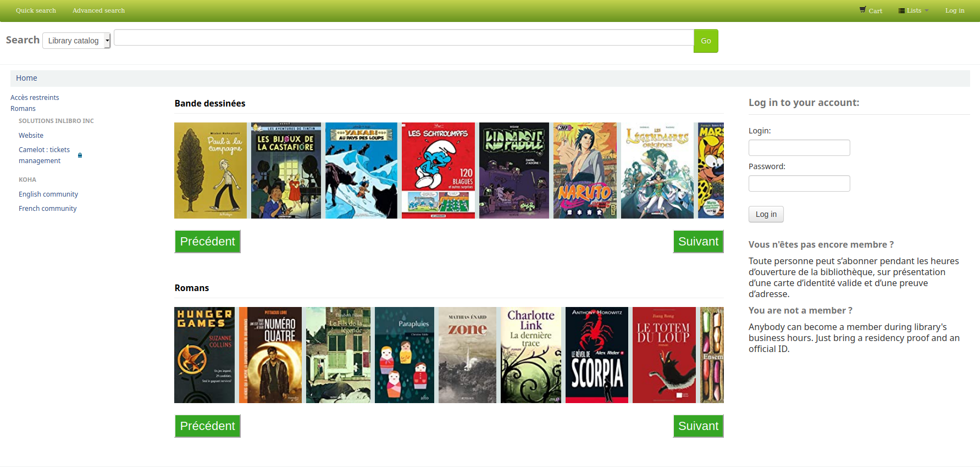Switch to Advanced search
The image size is (980, 469).
98,10
